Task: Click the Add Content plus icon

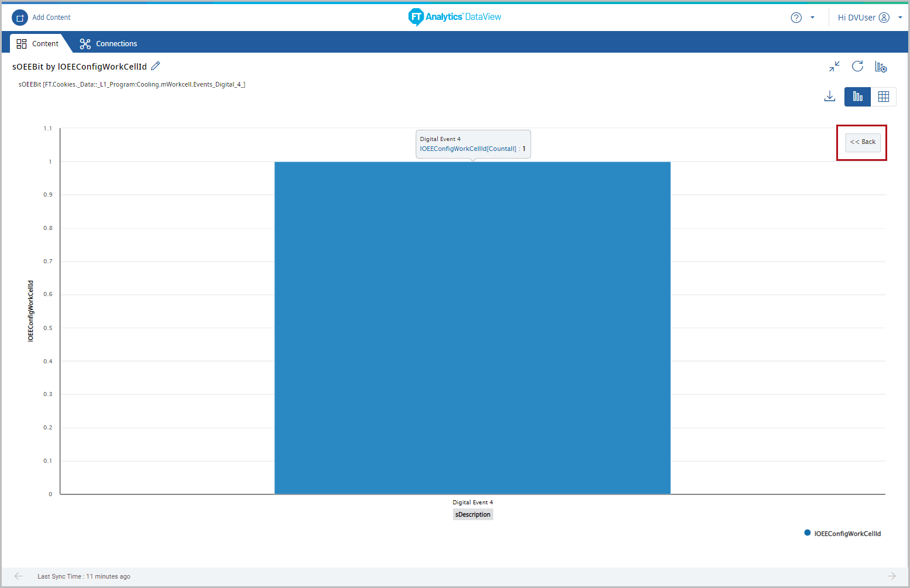Action: click(20, 18)
